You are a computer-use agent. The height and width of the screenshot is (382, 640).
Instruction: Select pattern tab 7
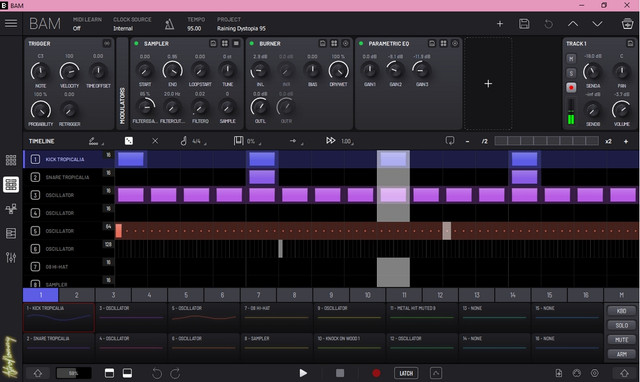click(258, 295)
